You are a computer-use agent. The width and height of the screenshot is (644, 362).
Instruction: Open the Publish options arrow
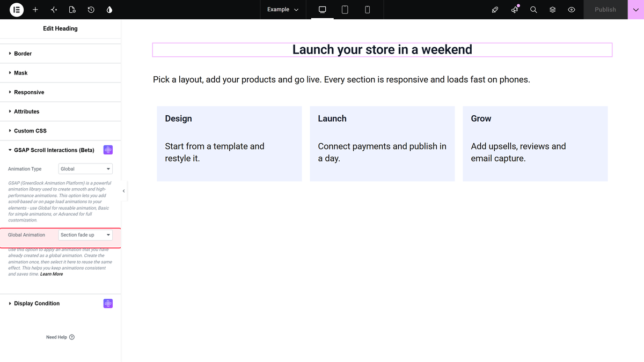pyautogui.click(x=636, y=10)
